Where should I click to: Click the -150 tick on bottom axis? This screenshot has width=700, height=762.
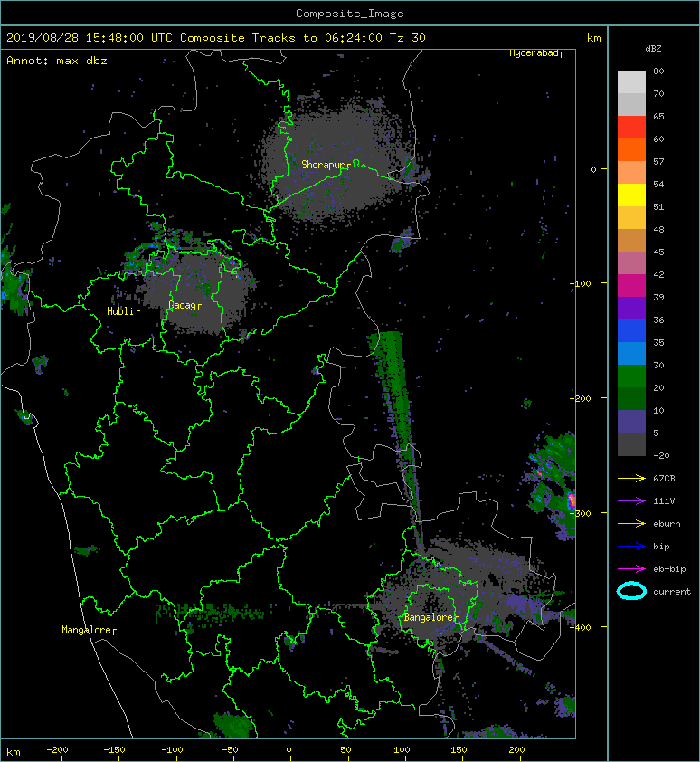pyautogui.click(x=114, y=750)
